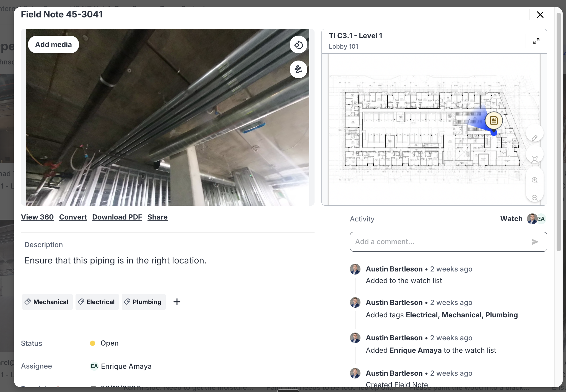This screenshot has width=566, height=392.
Task: Open the View 360 link
Action: [x=37, y=217]
